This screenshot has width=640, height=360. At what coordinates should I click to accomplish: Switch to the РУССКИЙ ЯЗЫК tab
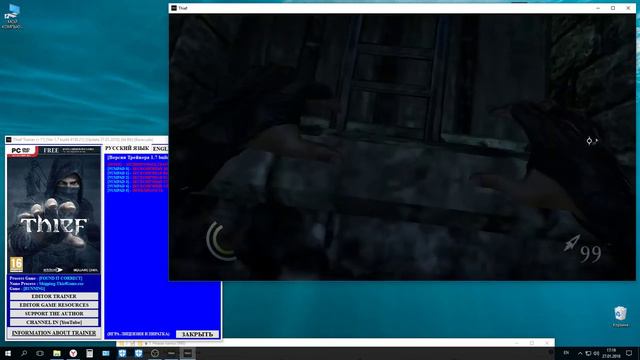coord(127,148)
